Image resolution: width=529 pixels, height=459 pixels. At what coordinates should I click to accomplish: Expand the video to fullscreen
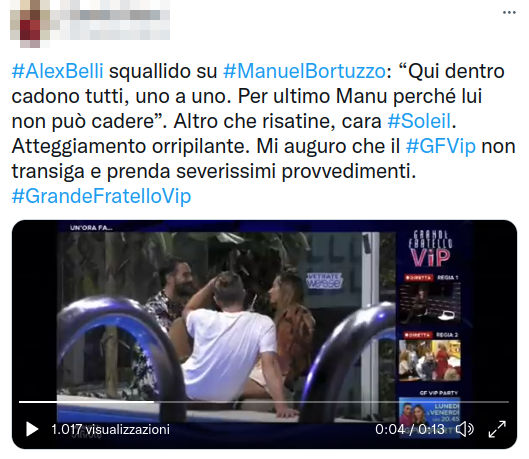pos(497,429)
